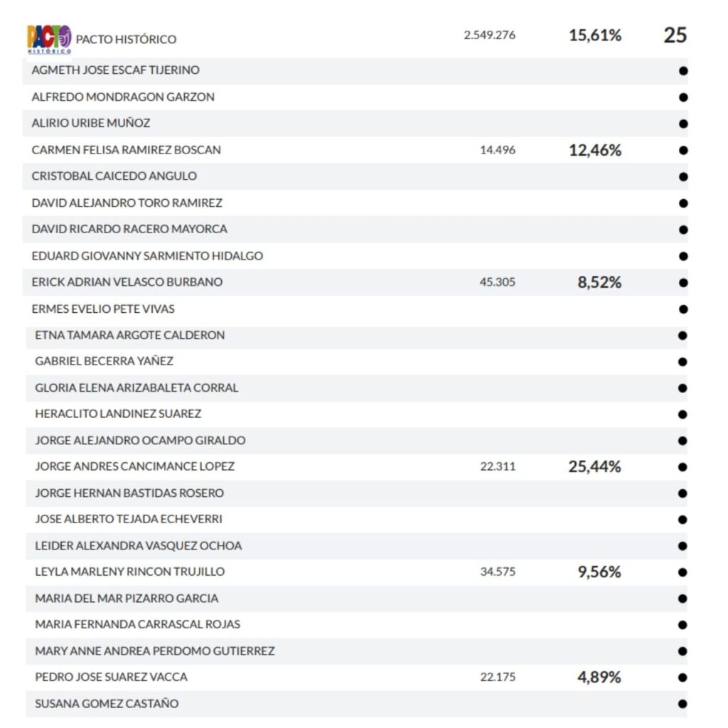This screenshot has width=728, height=728.
Task: Click the dot beside Susana Gomez Castaño
Action: [683, 704]
